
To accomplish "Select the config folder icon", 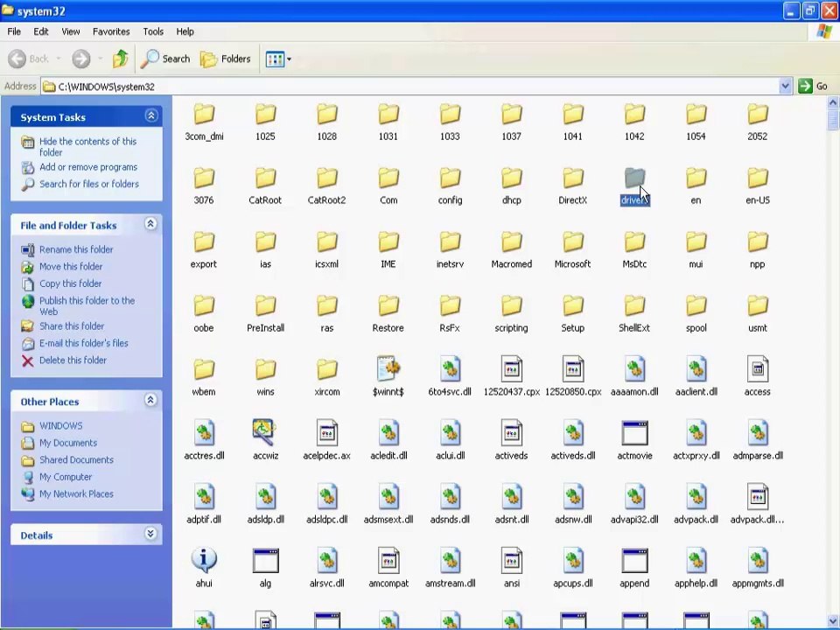I will pos(450,178).
